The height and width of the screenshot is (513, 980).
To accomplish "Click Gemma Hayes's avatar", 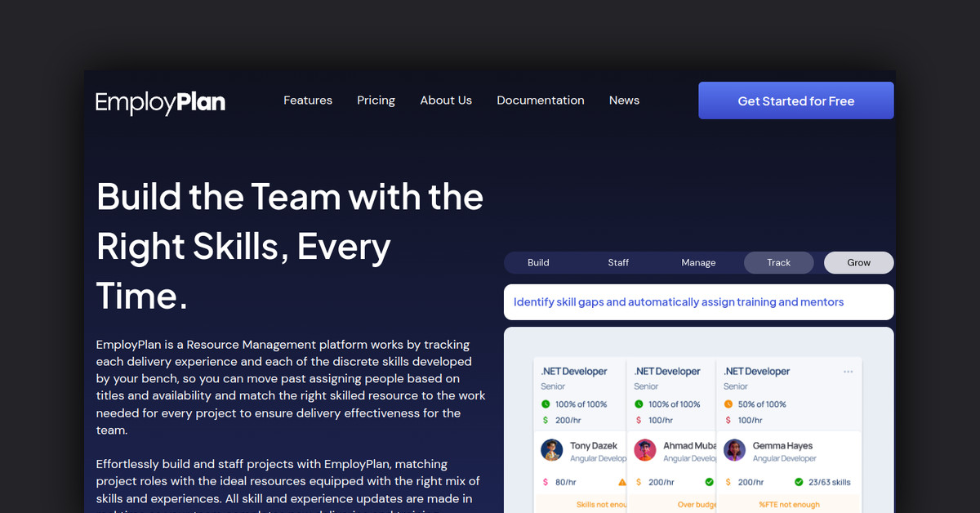I will pyautogui.click(x=734, y=450).
